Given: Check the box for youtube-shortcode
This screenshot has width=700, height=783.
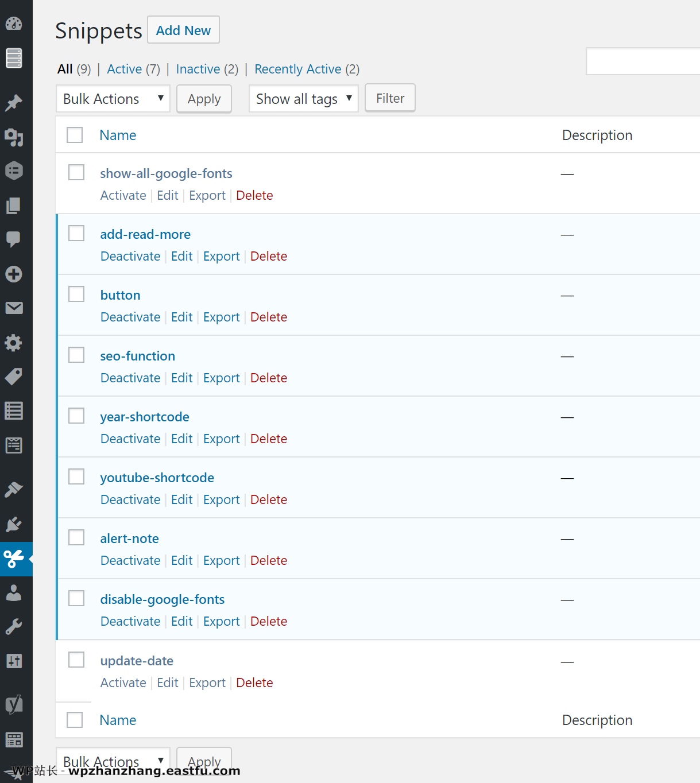Looking at the screenshot, I should coord(76,476).
